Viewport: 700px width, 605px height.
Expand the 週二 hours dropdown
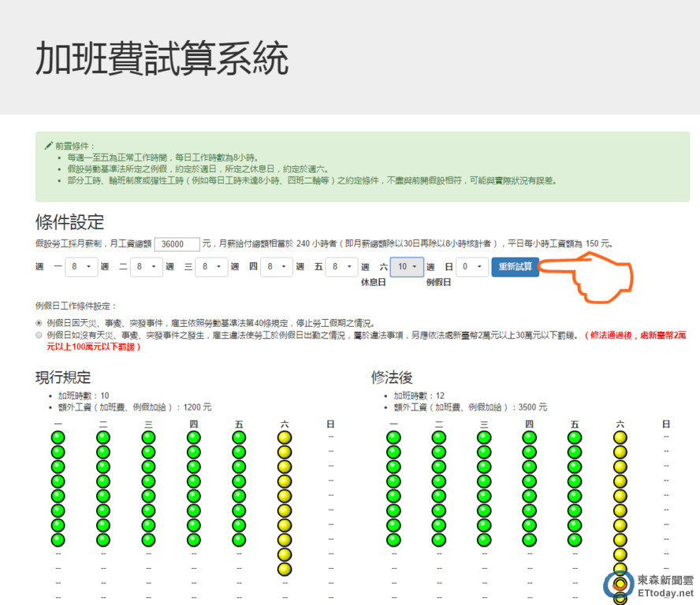(x=146, y=267)
